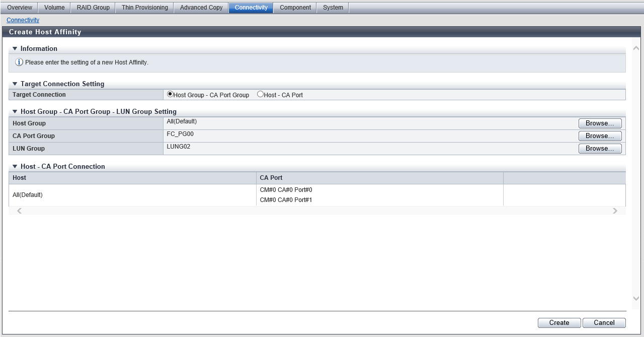Click the information icon beside the instruction text
The height and width of the screenshot is (337, 644).
click(x=19, y=62)
